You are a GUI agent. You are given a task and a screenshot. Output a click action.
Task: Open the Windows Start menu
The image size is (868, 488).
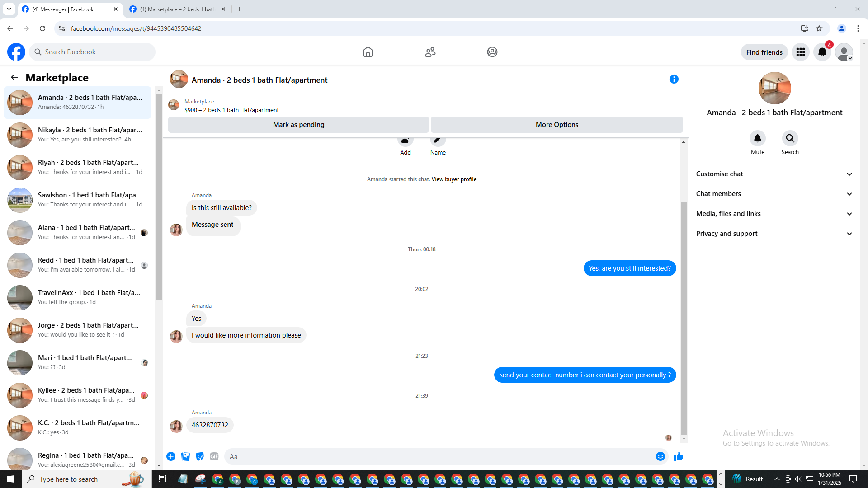tap(11, 479)
